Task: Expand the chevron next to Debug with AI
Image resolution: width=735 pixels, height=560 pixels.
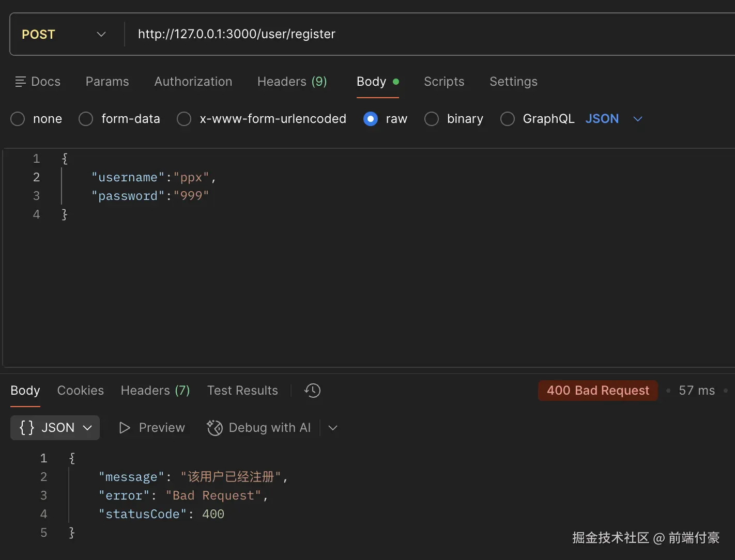Action: (x=333, y=428)
